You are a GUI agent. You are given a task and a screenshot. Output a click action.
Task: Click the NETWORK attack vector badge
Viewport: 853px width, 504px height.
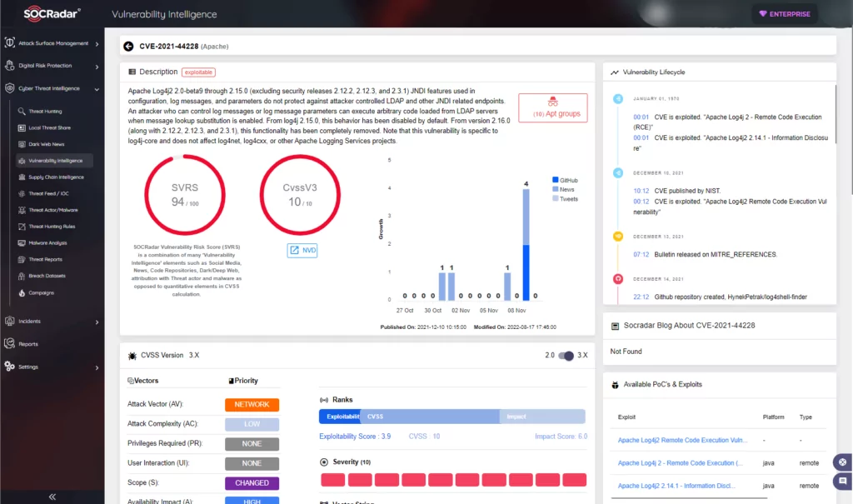click(252, 404)
